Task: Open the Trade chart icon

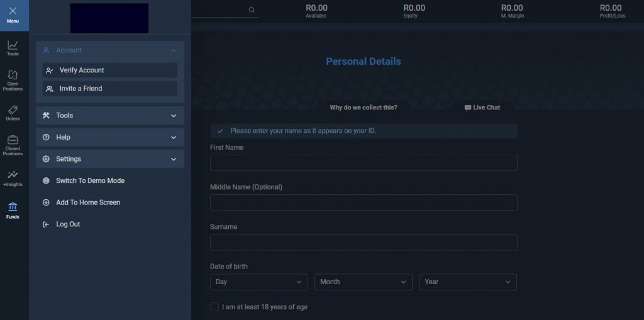Action: (13, 45)
